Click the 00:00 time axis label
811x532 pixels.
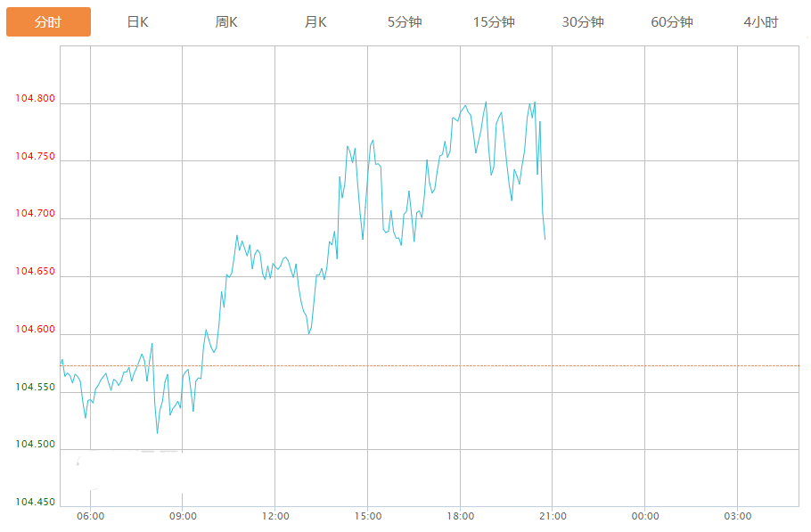click(x=645, y=516)
